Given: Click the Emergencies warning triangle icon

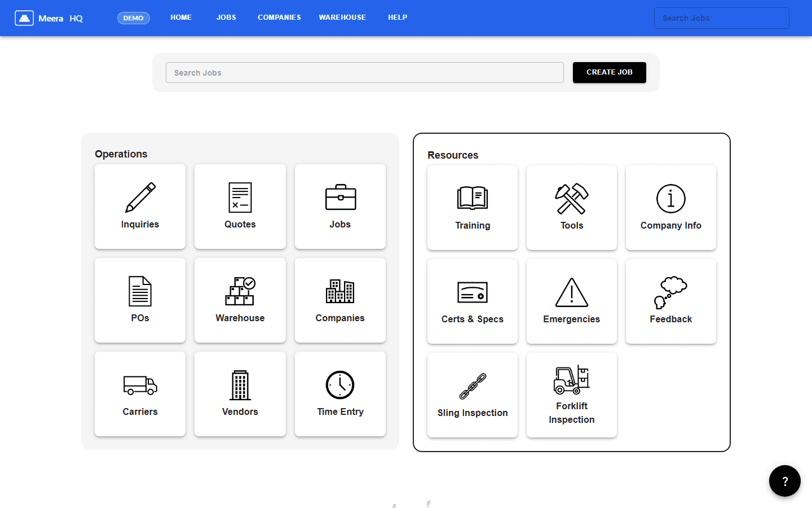Looking at the screenshot, I should (572, 292).
